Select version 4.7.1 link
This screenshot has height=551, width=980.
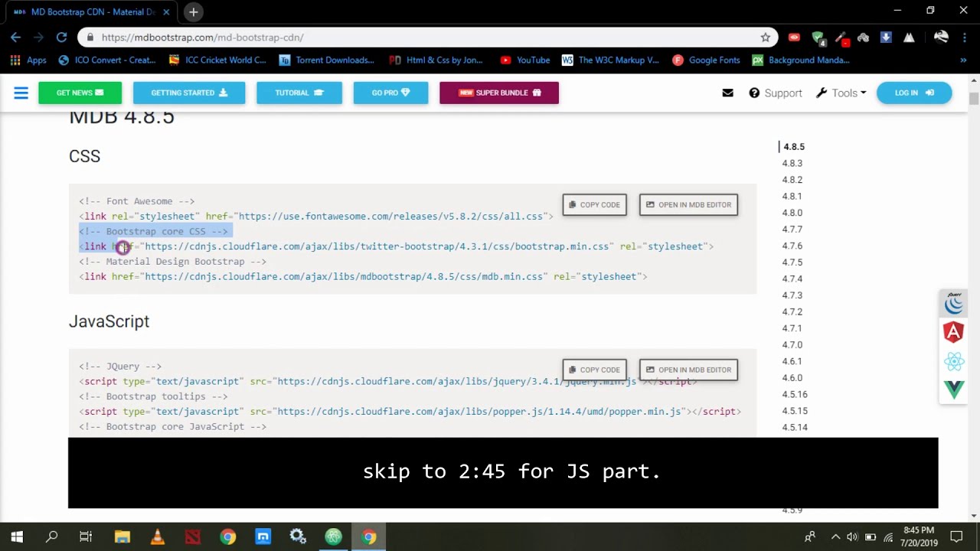tap(792, 328)
